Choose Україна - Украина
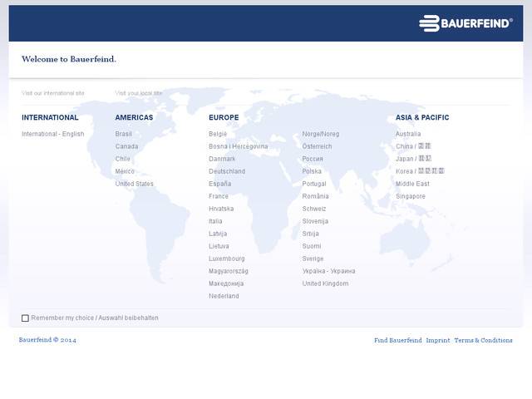532x399 pixels. tap(329, 271)
